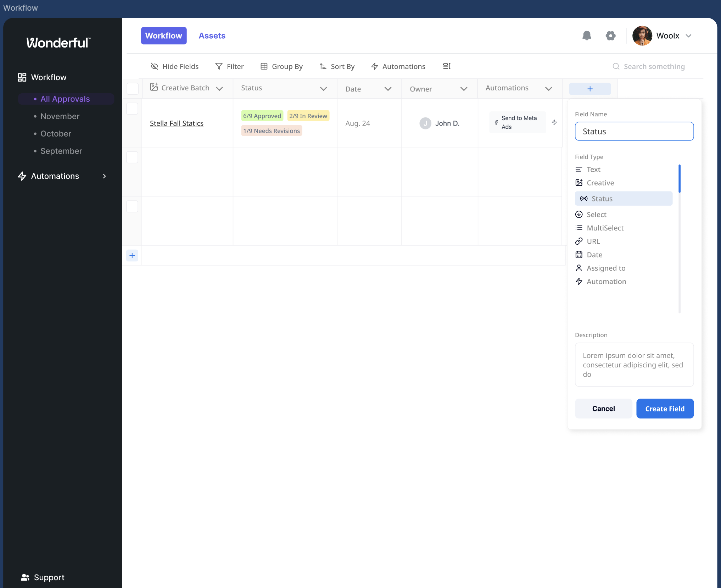This screenshot has width=721, height=588.
Task: Click the Hide Fields eye icon
Action: coord(155,66)
